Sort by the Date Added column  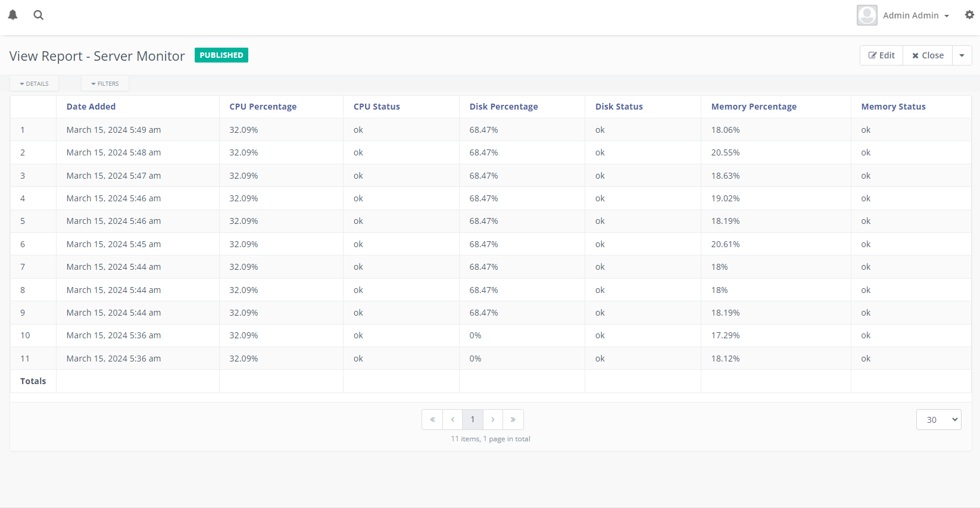91,107
